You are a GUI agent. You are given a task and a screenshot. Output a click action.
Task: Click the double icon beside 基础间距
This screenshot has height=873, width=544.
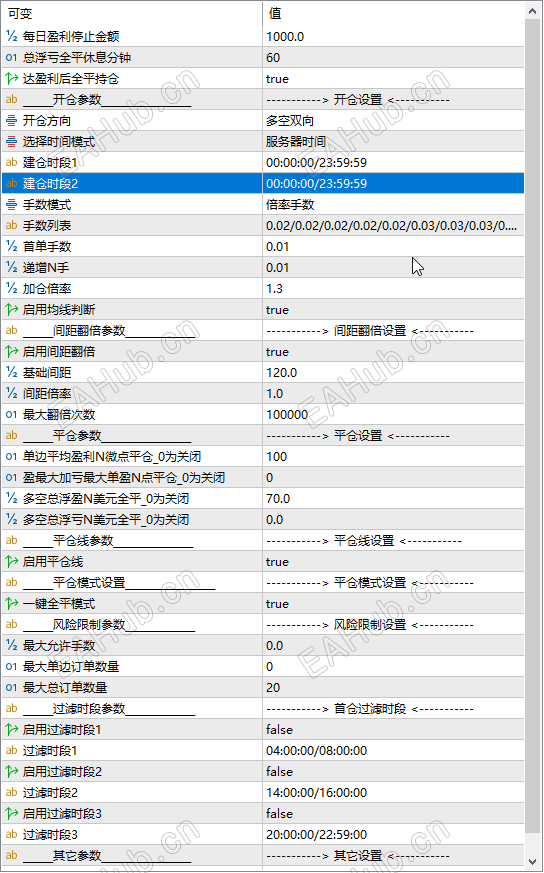(11, 372)
